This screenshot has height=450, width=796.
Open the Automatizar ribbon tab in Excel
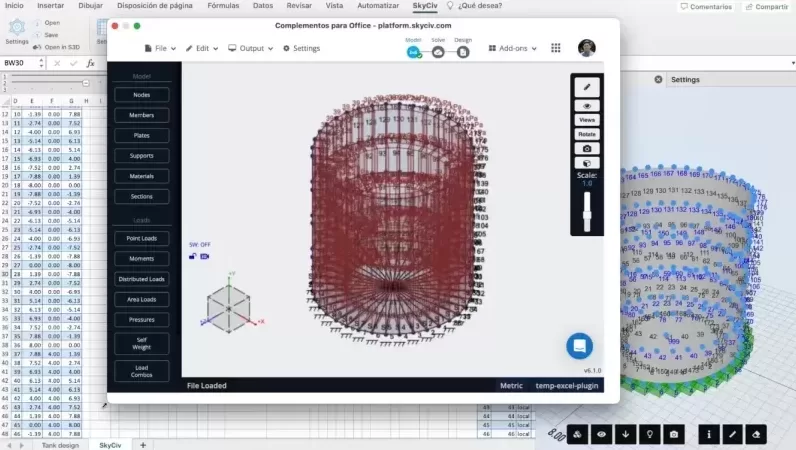point(378,6)
